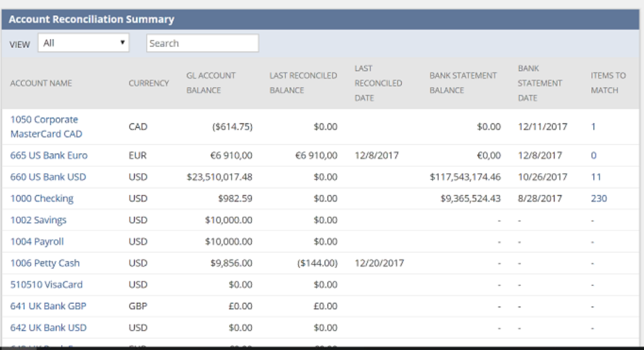Select the GBP currency cell
644x350 pixels.
(138, 306)
